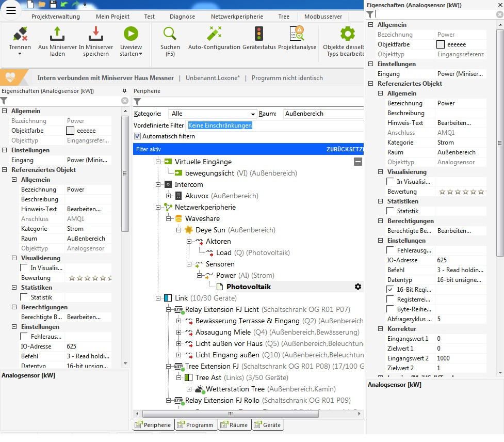Expand the Wetterstation Tree node
Screen dimensions: 504x442
[x=189, y=389]
